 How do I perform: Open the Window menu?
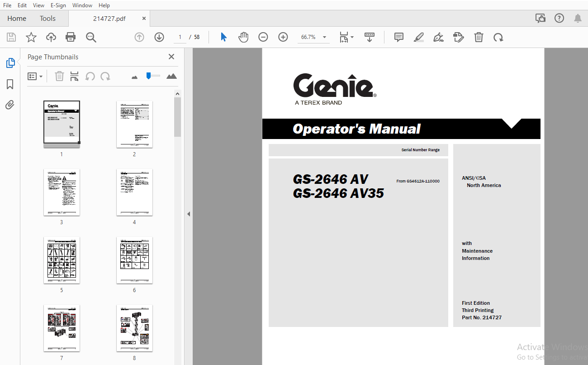tap(82, 5)
